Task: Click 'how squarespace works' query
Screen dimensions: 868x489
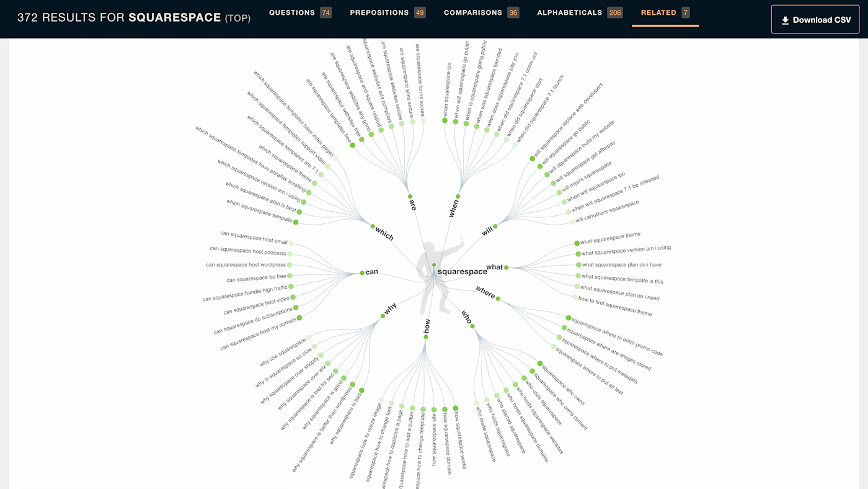Action: coord(461,440)
